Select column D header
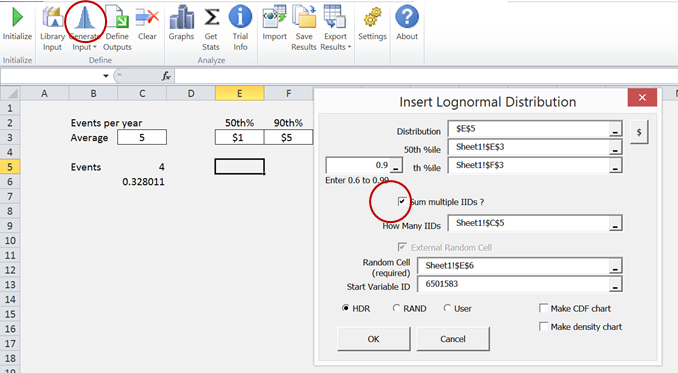The height and width of the screenshot is (373, 678). point(191,93)
